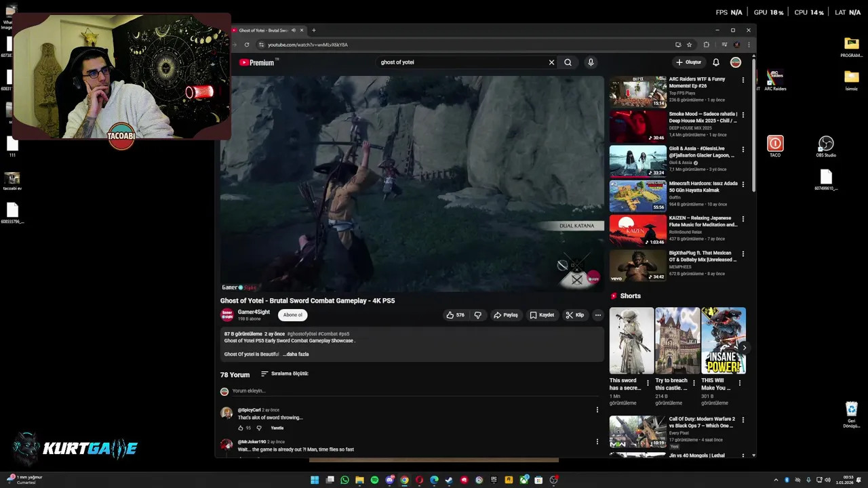Bookmark this page with the star

pyautogui.click(x=690, y=45)
